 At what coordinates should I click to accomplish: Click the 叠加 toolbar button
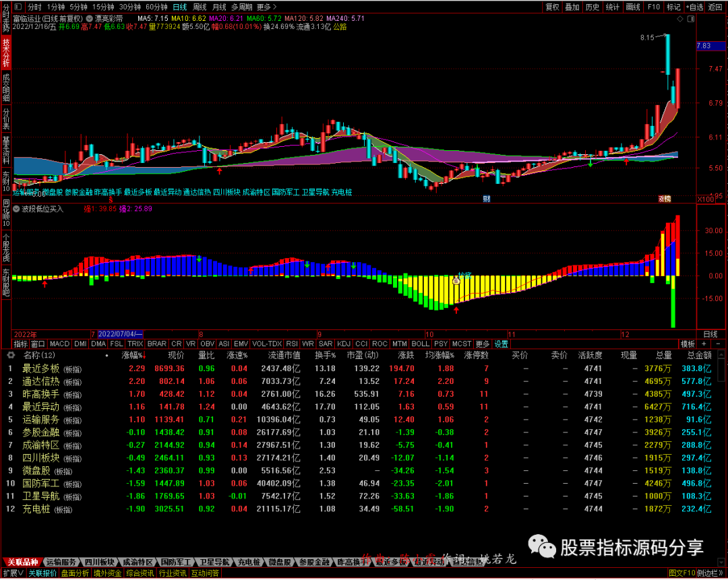[572, 7]
